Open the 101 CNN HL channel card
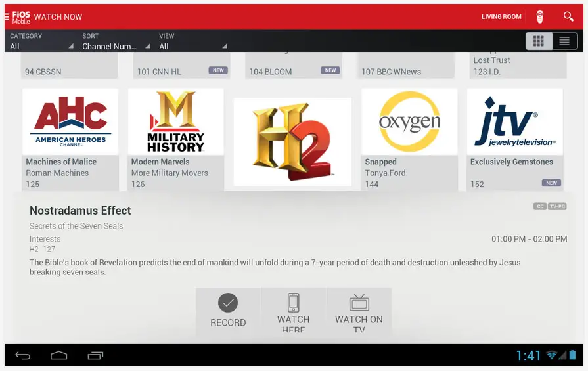This screenshot has width=588, height=371. [181, 66]
